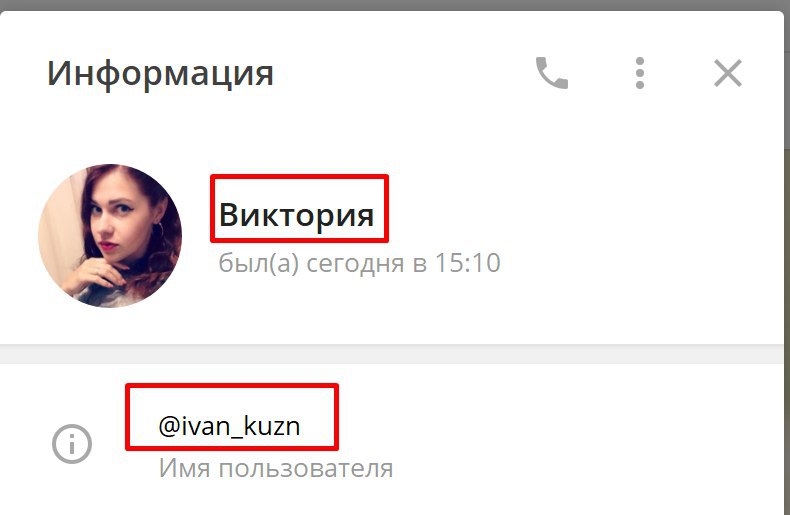Start a voice call with Виктория
Viewport: 790px width, 515px height.
tap(552, 73)
